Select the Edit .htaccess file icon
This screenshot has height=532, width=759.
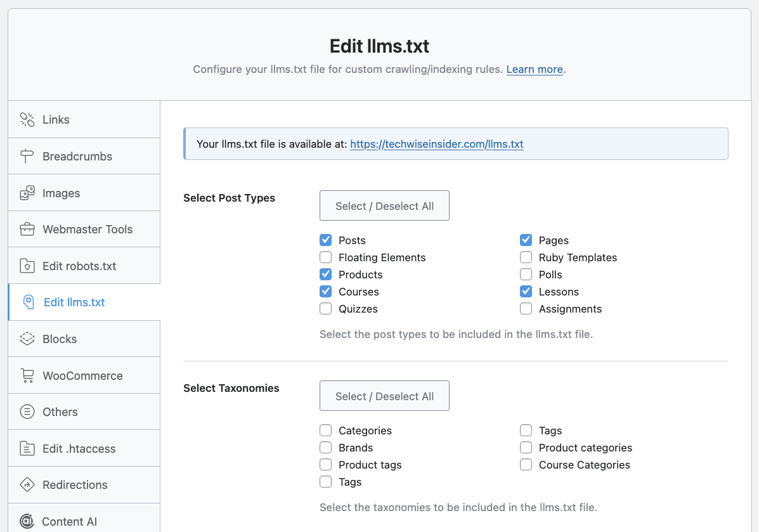[x=27, y=448]
